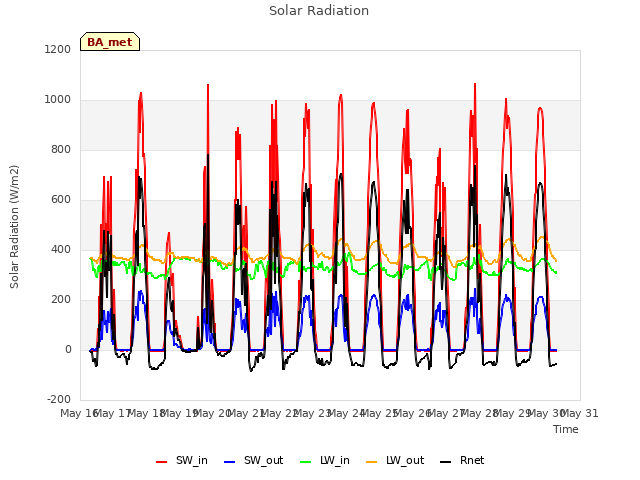Image resolution: width=640 pixels, height=480 pixels.
Task: Click the black Rnet legend swatch
Action: click(446, 462)
